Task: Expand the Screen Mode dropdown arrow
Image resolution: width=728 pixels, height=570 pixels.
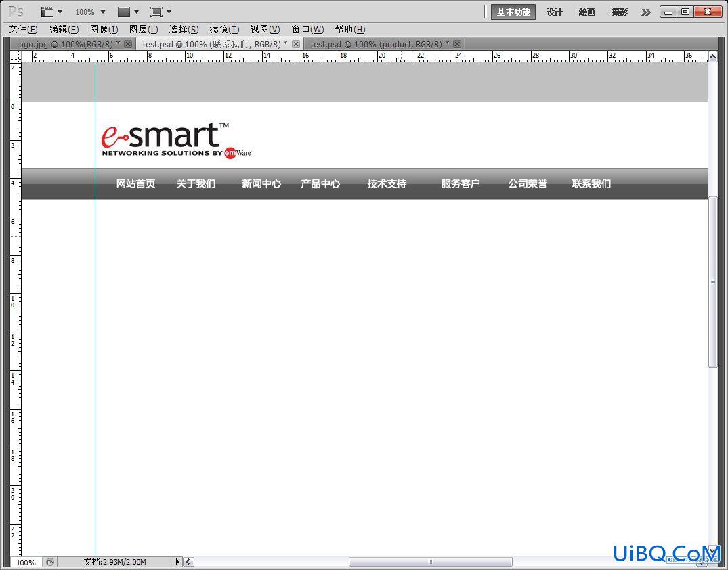Action: pos(169,12)
